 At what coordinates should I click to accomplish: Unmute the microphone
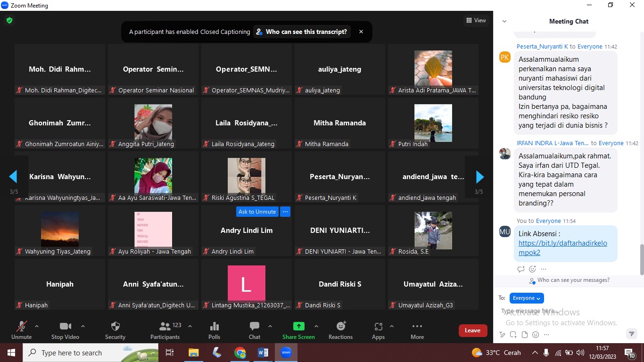[x=21, y=326]
